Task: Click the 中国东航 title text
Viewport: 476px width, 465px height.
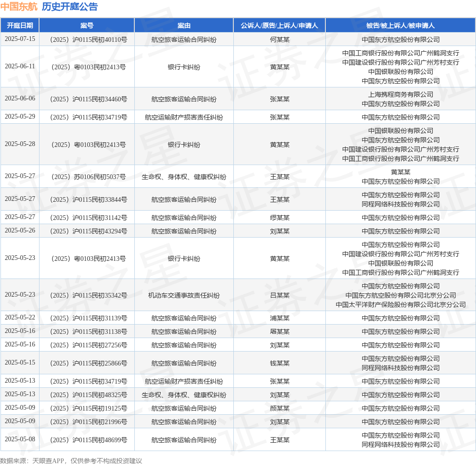Action: tap(19, 7)
